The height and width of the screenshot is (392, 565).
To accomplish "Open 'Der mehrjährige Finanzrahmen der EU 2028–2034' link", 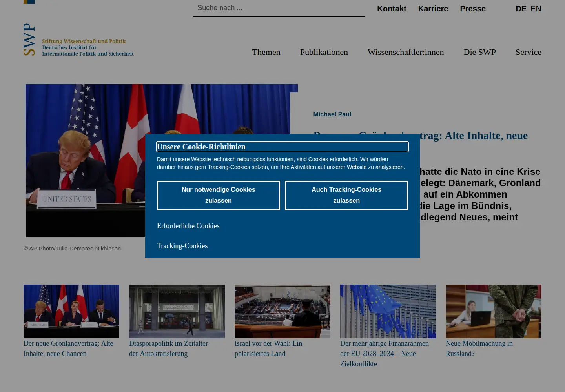I will (x=385, y=354).
